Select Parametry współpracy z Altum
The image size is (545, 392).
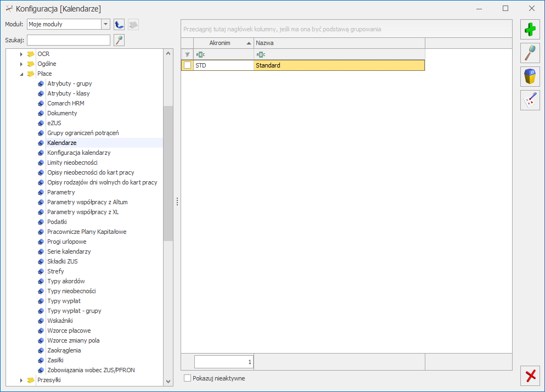87,202
